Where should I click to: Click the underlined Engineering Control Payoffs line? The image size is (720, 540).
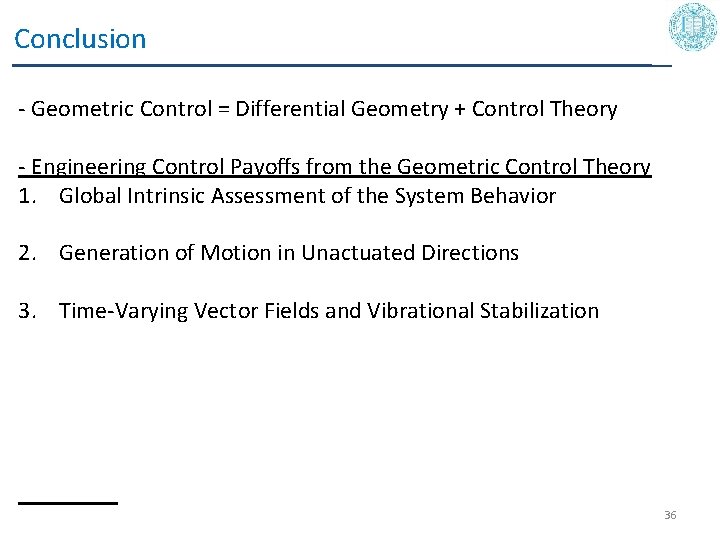[334, 167]
